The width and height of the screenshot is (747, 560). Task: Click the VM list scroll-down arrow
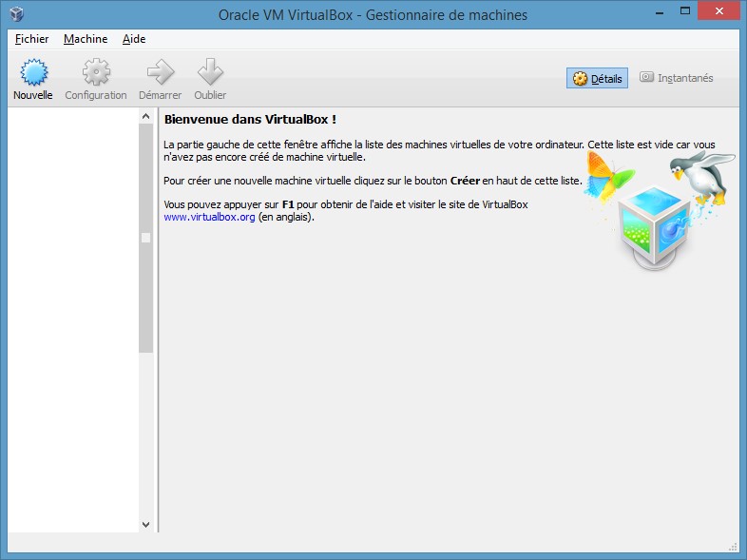pos(145,524)
